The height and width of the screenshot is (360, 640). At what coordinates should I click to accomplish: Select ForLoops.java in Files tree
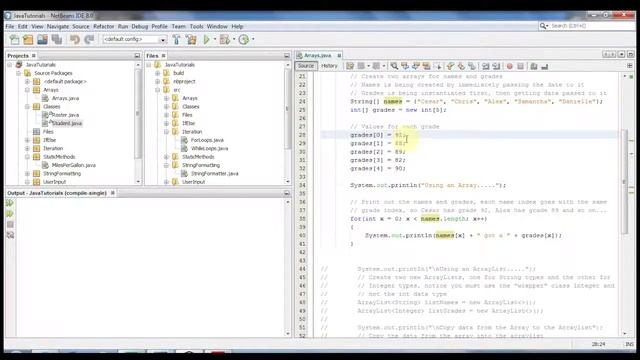point(207,140)
